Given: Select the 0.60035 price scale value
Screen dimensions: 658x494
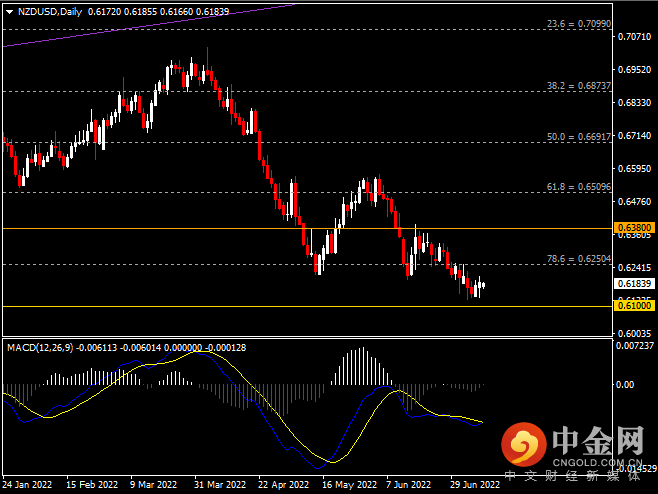Looking at the screenshot, I should (634, 334).
